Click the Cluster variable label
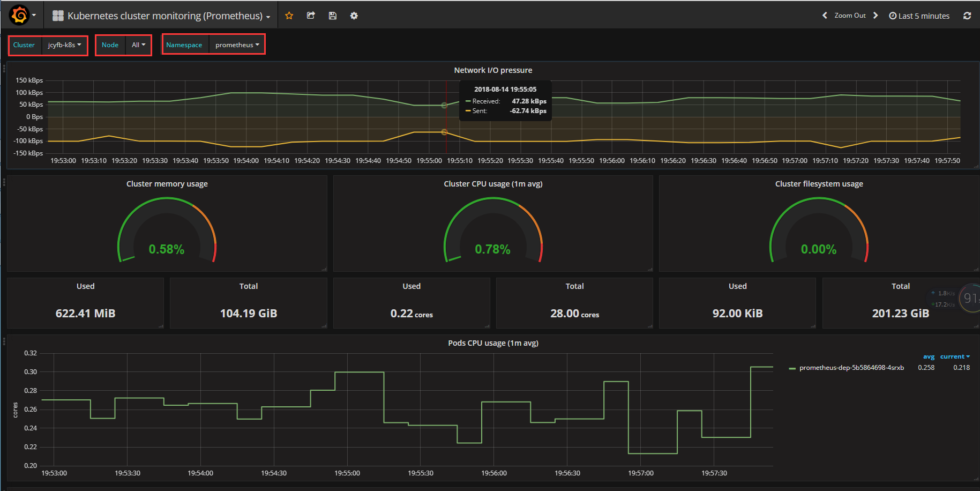This screenshot has width=980, height=491. tap(24, 45)
